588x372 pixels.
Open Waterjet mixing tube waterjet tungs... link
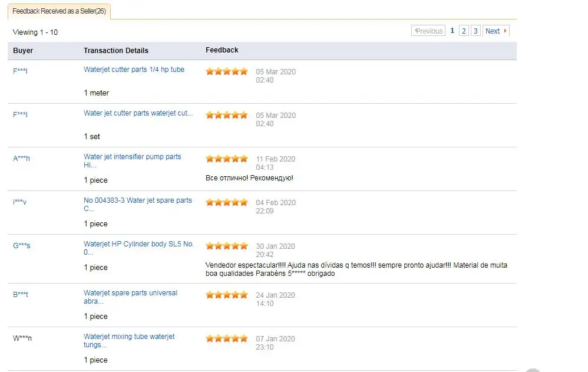tap(129, 341)
